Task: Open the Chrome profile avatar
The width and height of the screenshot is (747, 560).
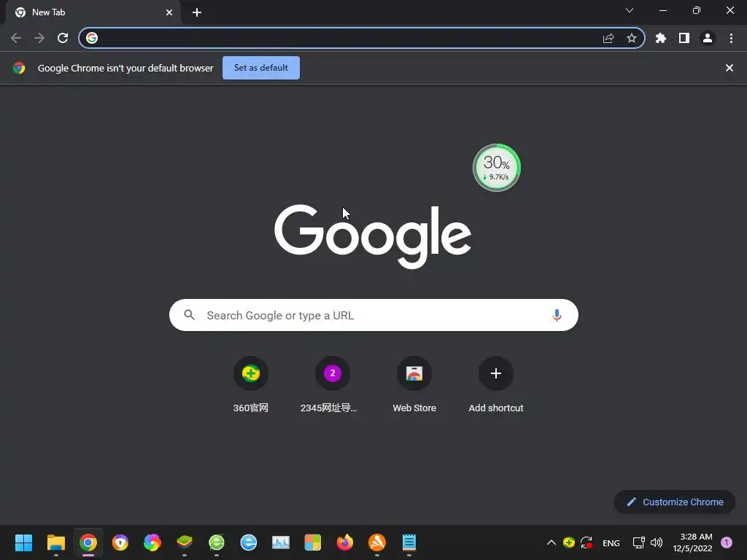Action: click(708, 38)
